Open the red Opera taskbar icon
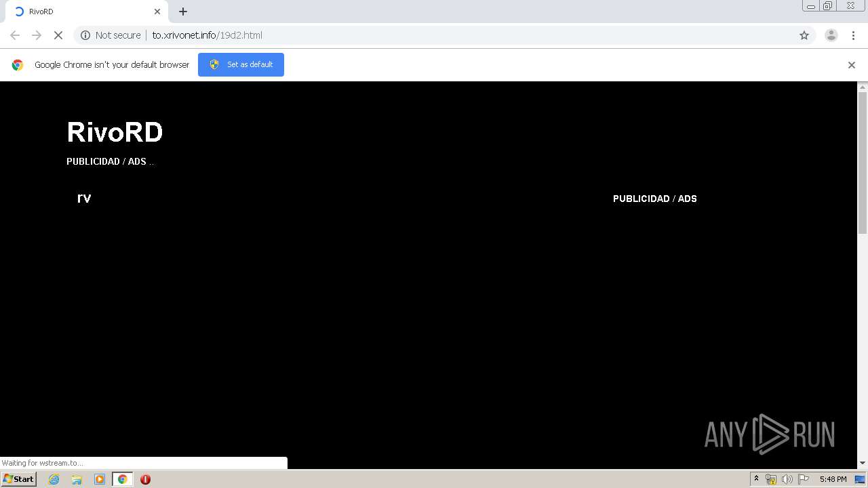 pos(145,479)
